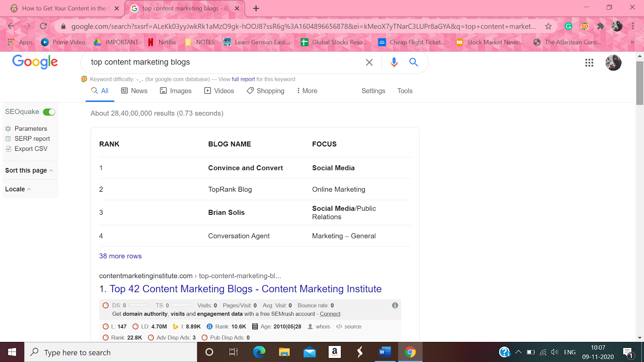644x362 pixels.
Task: Open the Learn German bookmark
Action: 257,42
